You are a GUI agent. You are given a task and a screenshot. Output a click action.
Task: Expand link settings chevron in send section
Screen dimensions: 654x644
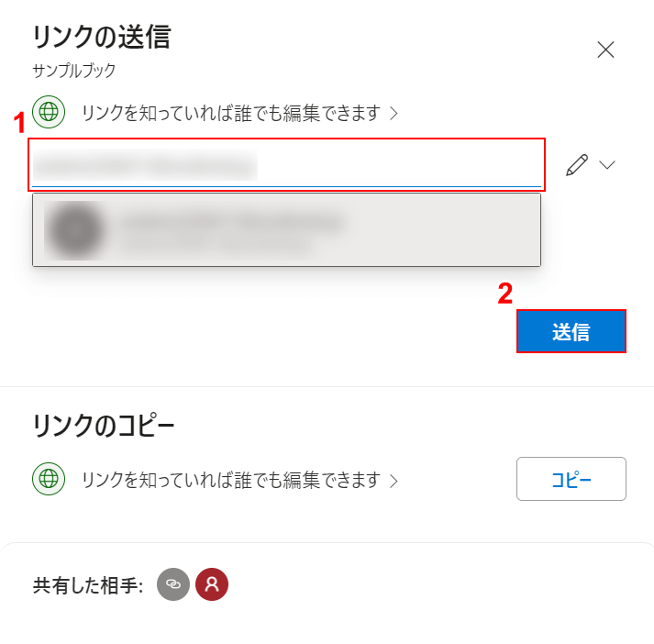click(x=394, y=114)
